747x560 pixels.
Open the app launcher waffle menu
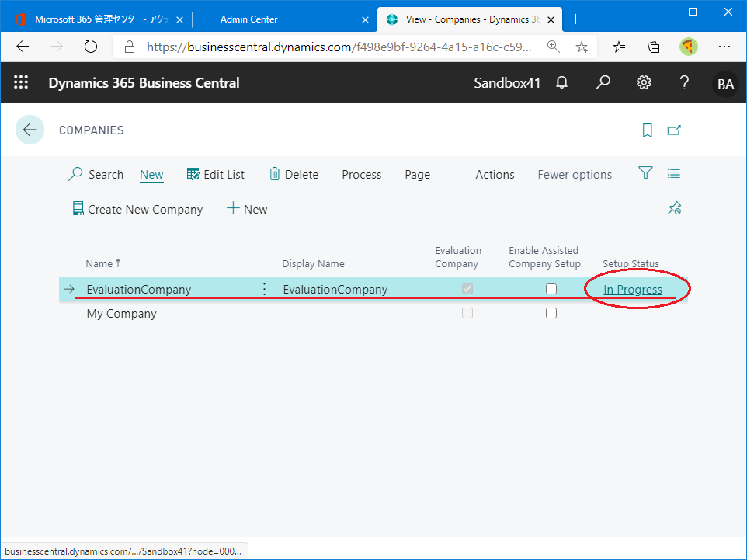21,82
